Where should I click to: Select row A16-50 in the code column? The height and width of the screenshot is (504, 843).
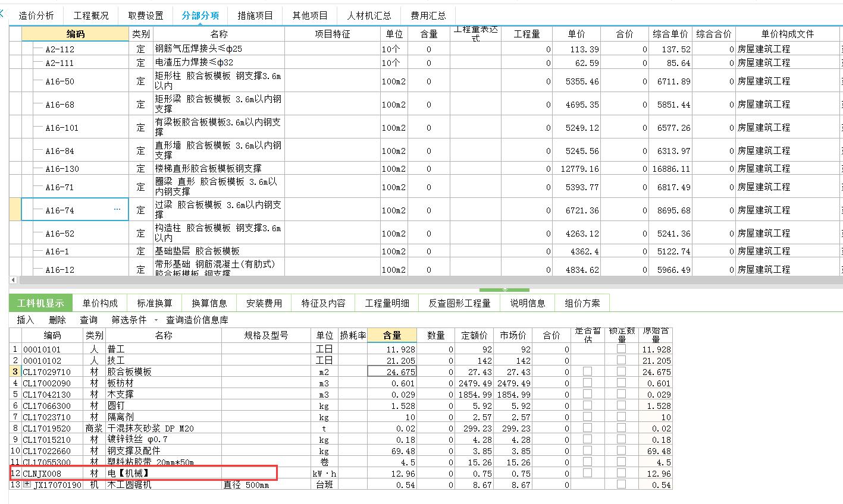[75, 81]
